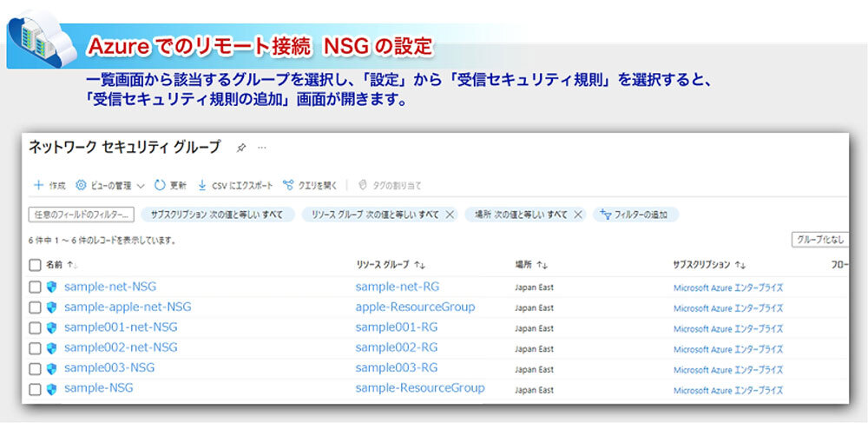Viewport: 868px width, 423px height.
Task: Click shield icon of sample-NSG
Action: click(x=51, y=389)
